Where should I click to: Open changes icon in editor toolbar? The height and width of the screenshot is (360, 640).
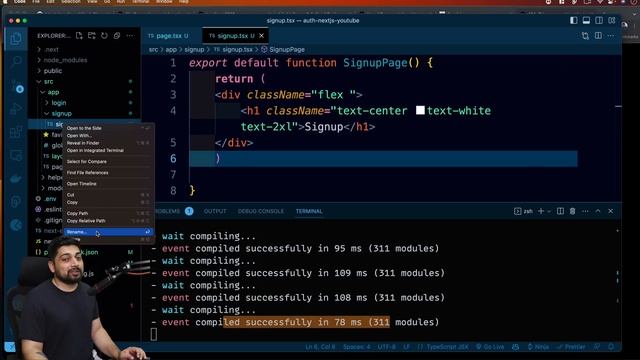pos(585,36)
